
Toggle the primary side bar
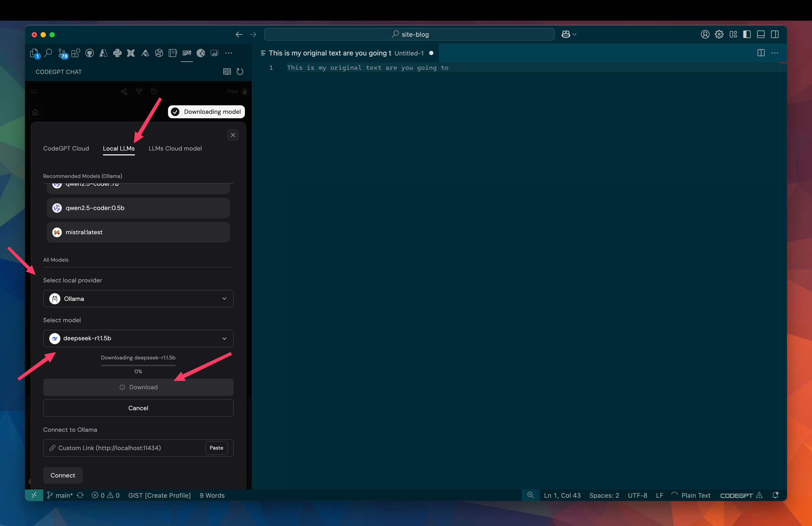(x=747, y=35)
